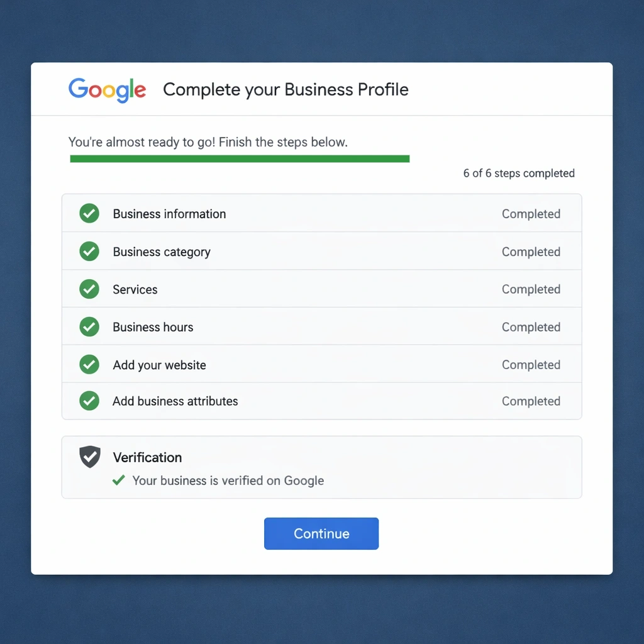
Task: Click the checkmark next to Add your website
Action: tap(89, 365)
